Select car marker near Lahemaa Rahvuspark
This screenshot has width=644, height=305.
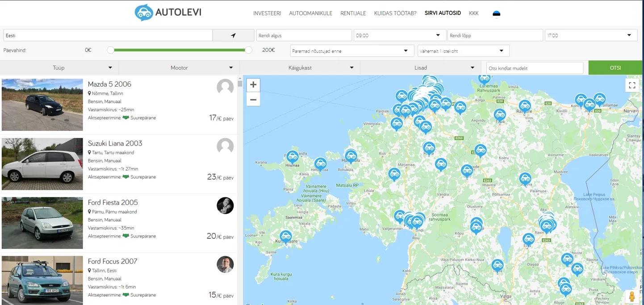pos(485,79)
